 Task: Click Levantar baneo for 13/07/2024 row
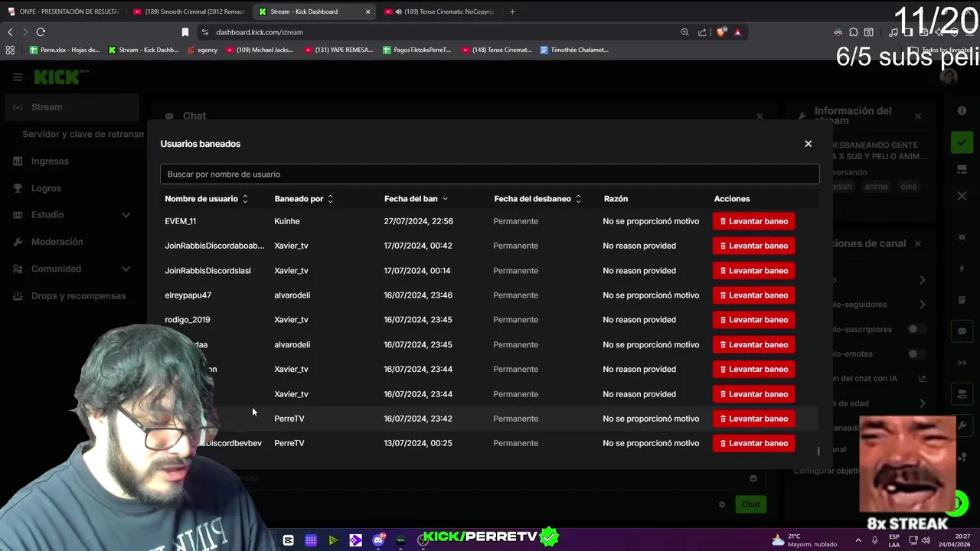click(754, 443)
